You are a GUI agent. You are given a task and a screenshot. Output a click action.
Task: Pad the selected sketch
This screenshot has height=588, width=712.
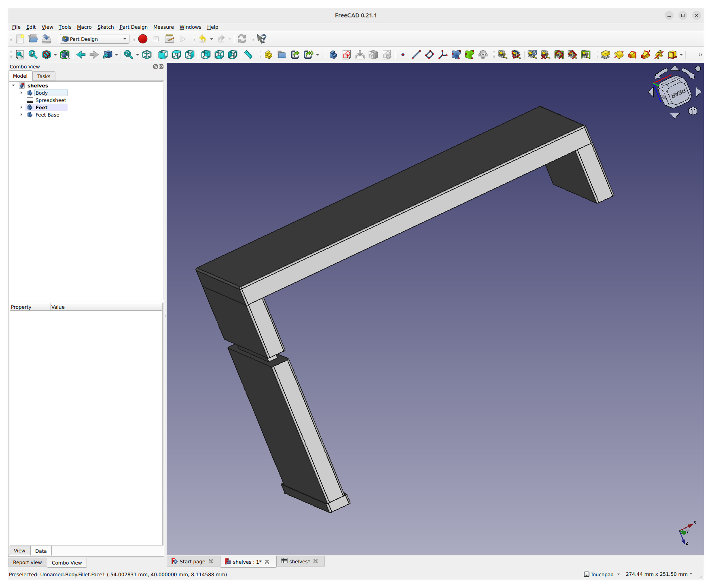coord(606,55)
